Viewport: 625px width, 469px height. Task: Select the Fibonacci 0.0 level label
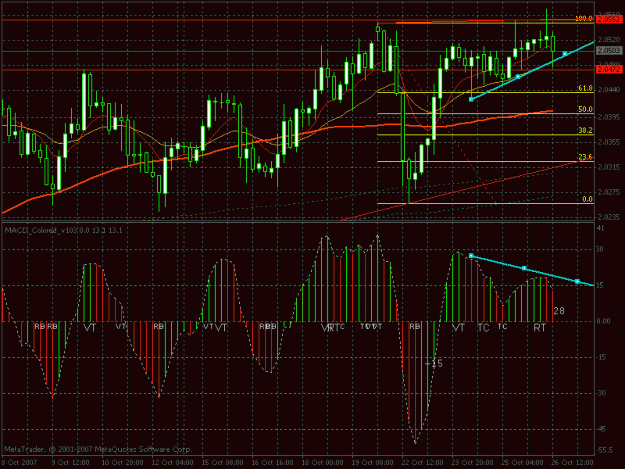tap(588, 199)
